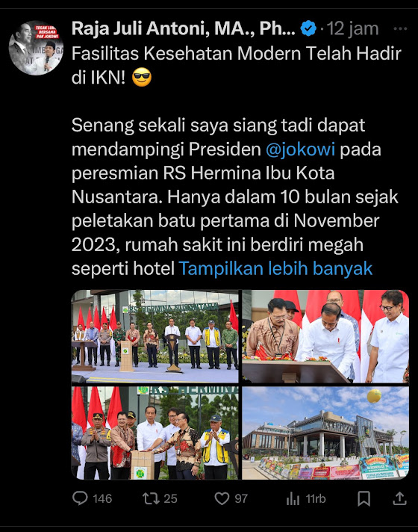Like the tweet with heart icon

[x=222, y=498]
